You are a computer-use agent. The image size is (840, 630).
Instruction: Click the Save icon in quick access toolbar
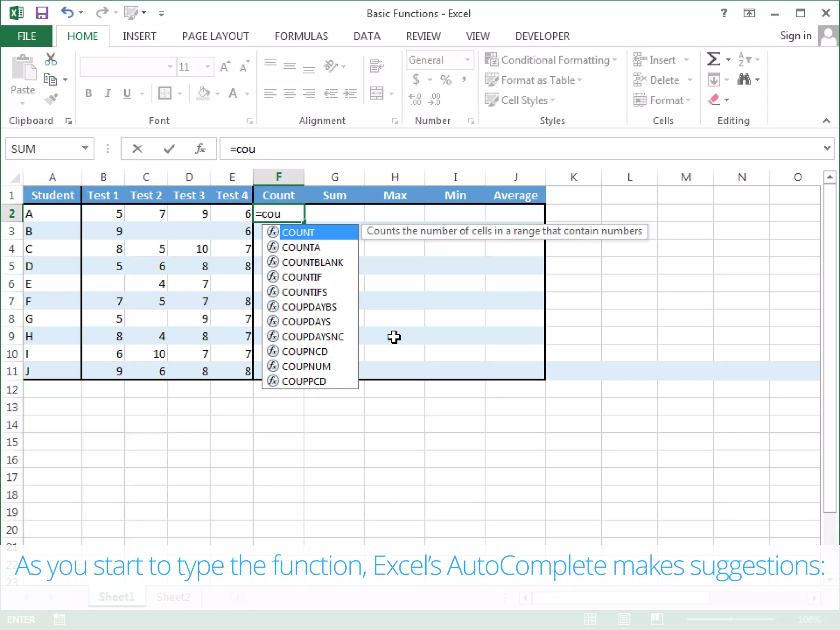41,13
